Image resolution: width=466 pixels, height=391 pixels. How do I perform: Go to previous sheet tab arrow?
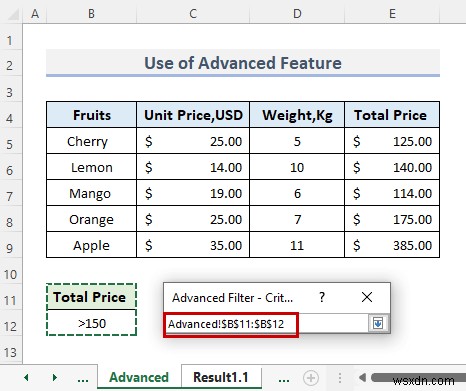coord(26,378)
